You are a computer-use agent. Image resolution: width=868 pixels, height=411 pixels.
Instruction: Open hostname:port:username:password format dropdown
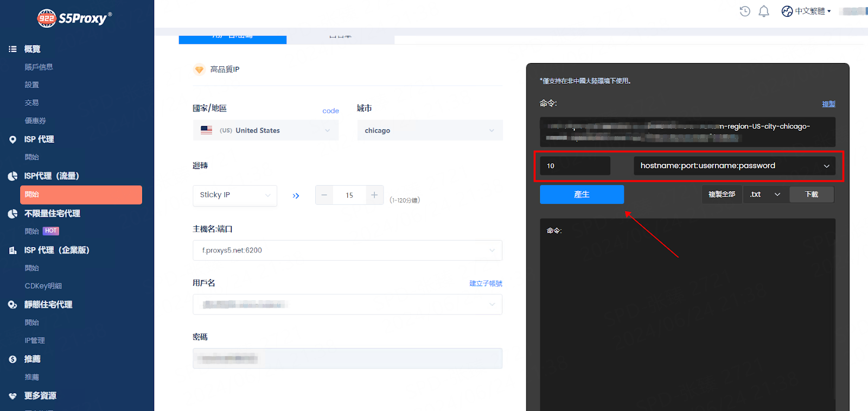tap(734, 166)
